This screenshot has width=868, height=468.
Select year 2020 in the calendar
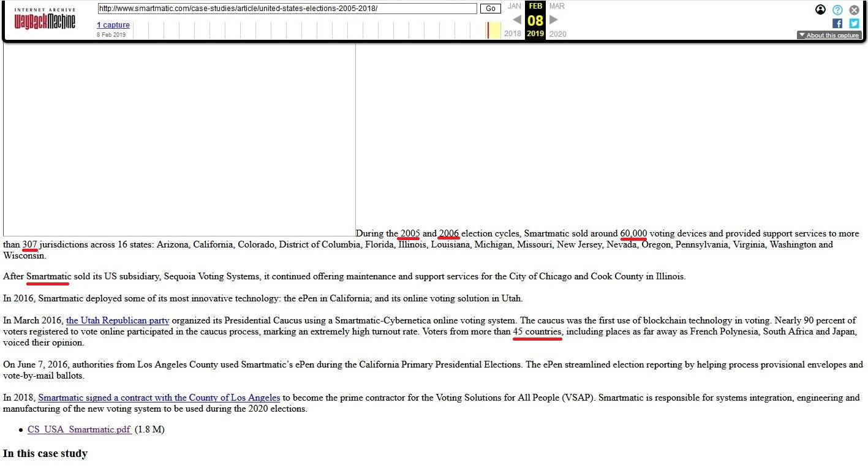pos(557,34)
